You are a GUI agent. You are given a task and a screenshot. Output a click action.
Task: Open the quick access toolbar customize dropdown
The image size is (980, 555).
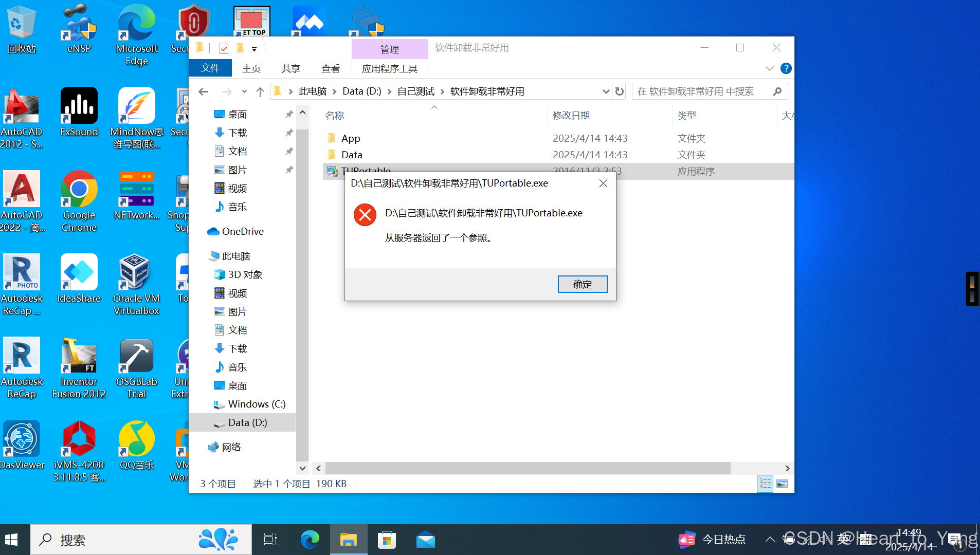click(254, 49)
